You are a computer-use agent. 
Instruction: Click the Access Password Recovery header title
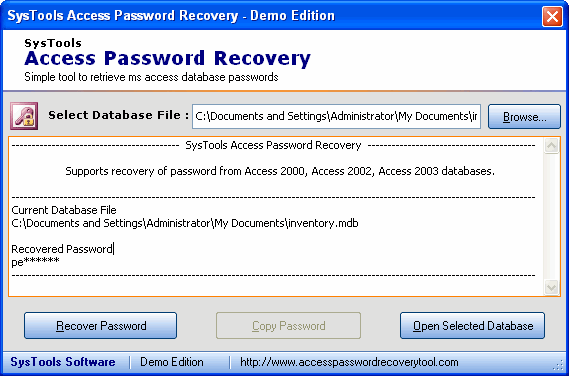[168, 58]
